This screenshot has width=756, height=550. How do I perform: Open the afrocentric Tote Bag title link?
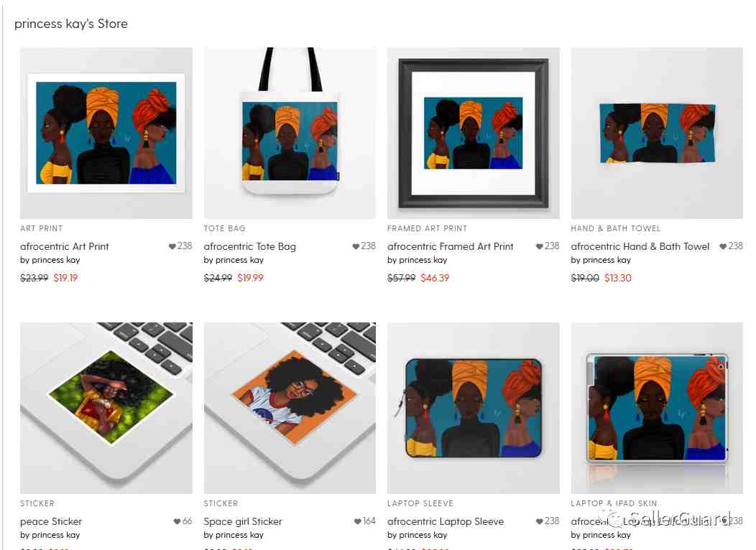250,246
